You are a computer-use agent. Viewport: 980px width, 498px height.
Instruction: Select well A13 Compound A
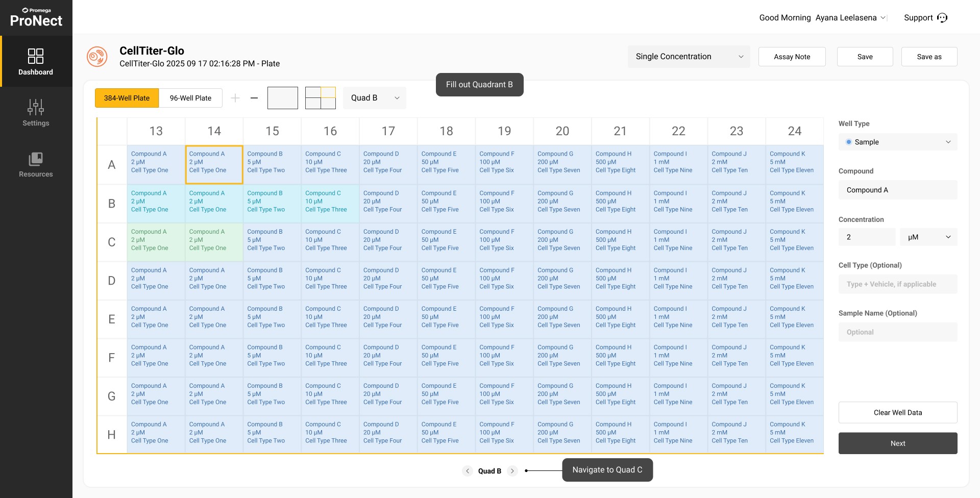click(156, 165)
